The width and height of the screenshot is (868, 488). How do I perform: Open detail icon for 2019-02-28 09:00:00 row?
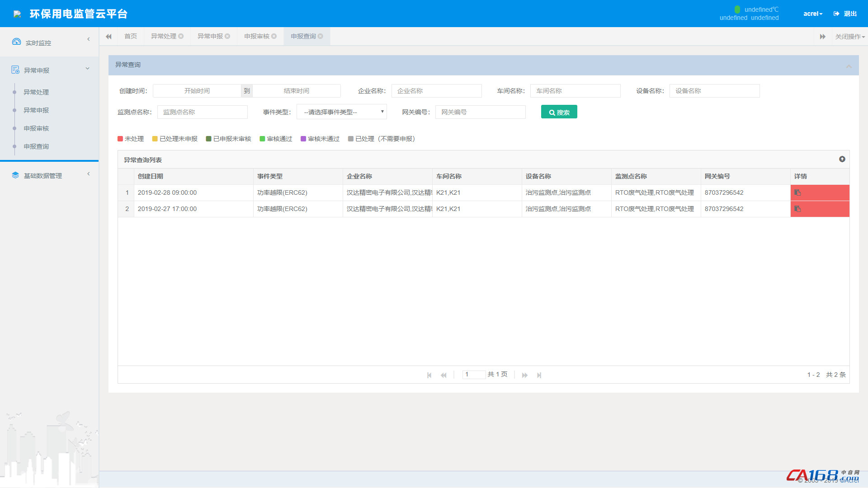coord(797,193)
